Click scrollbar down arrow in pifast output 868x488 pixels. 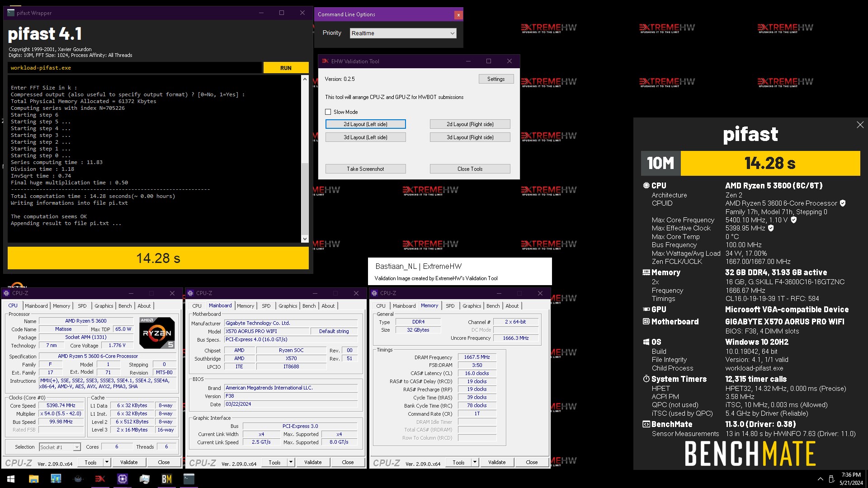(305, 239)
